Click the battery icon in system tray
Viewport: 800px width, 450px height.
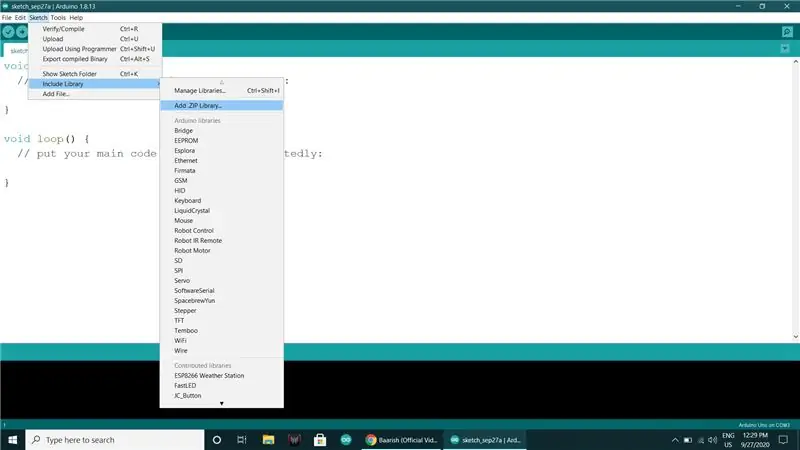[688, 440]
